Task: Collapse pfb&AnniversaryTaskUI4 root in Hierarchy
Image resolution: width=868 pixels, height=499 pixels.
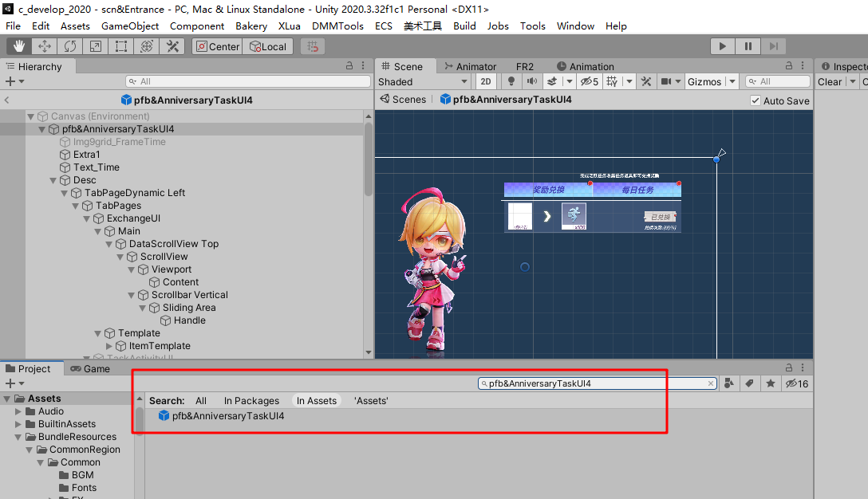Action: [x=42, y=129]
